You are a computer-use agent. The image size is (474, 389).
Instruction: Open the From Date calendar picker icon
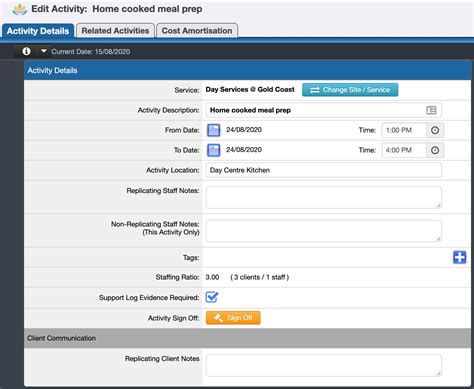tap(214, 130)
